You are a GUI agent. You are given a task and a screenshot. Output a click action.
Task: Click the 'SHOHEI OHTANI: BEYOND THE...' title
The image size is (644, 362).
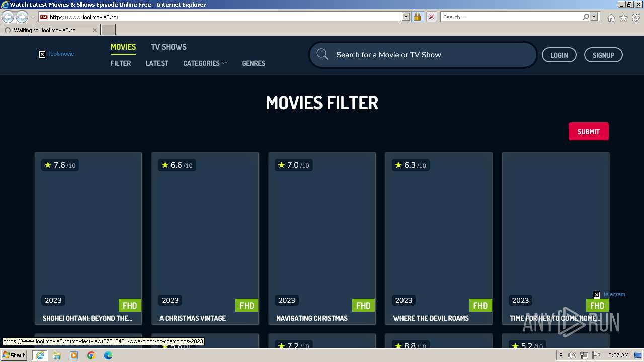pyautogui.click(x=88, y=318)
